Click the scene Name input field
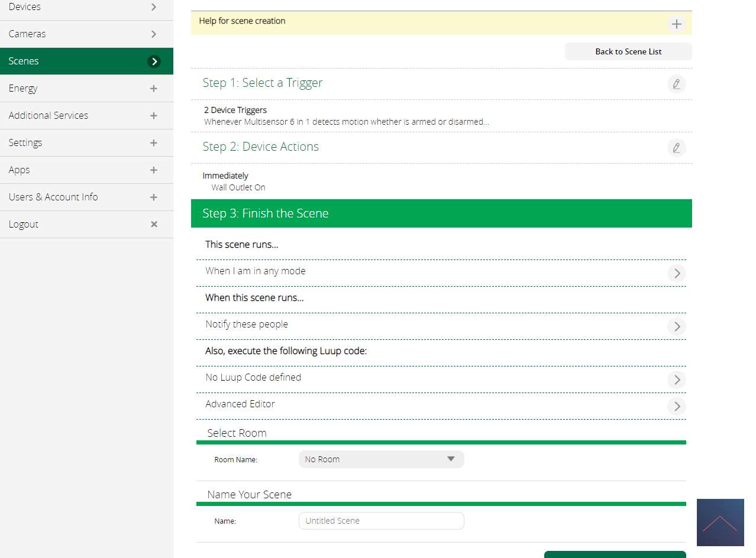This screenshot has height=558, width=756. tap(381, 521)
